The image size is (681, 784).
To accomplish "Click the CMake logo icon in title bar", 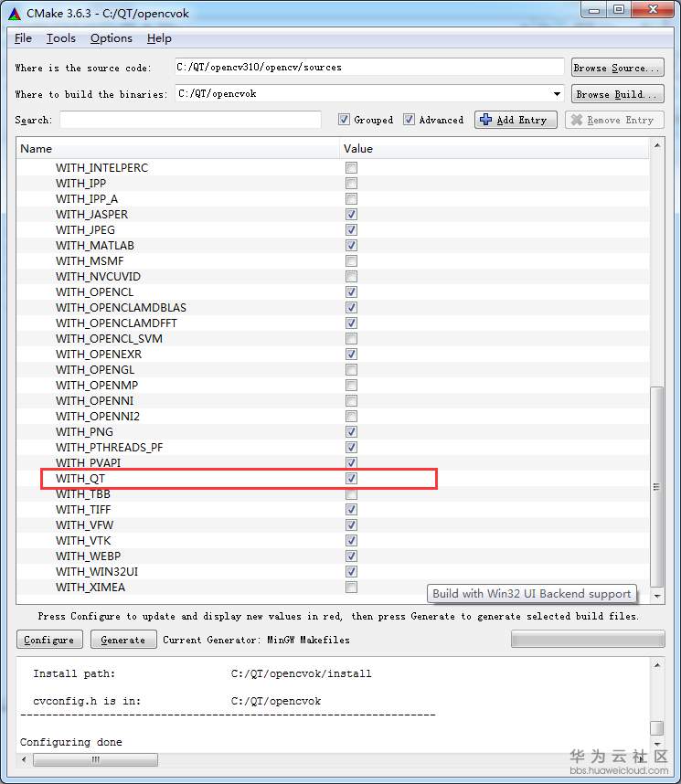I will 15,14.
